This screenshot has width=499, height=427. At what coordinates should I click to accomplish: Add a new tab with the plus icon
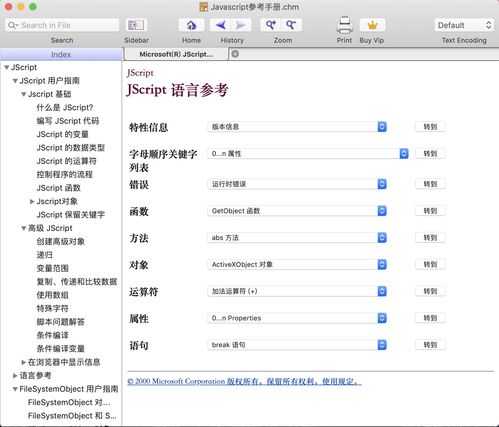[x=235, y=54]
